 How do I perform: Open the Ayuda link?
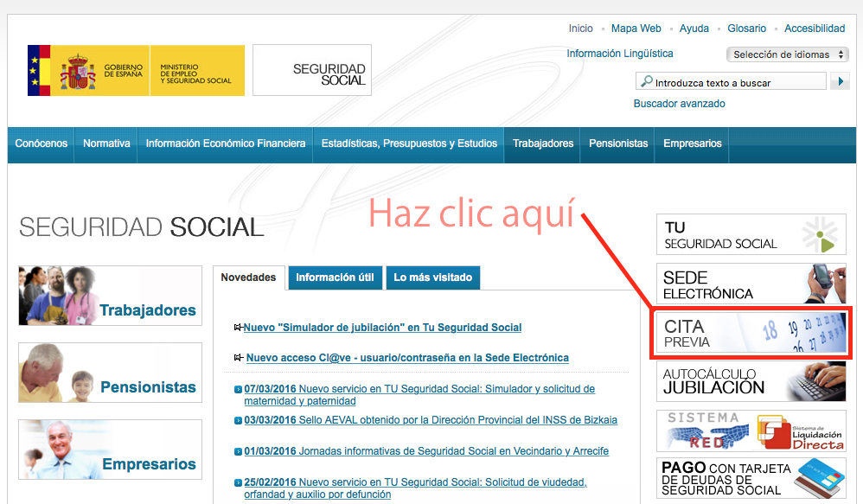point(694,28)
